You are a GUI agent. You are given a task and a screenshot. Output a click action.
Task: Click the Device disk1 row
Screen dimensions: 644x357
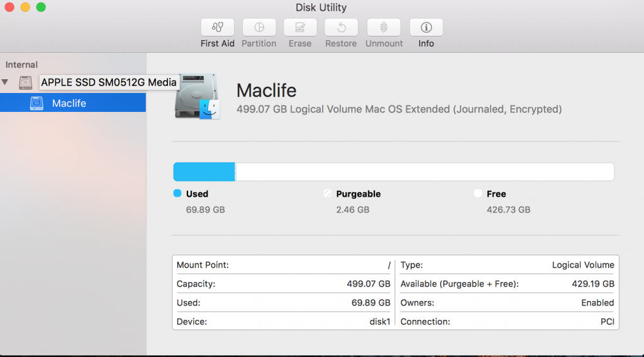click(284, 322)
